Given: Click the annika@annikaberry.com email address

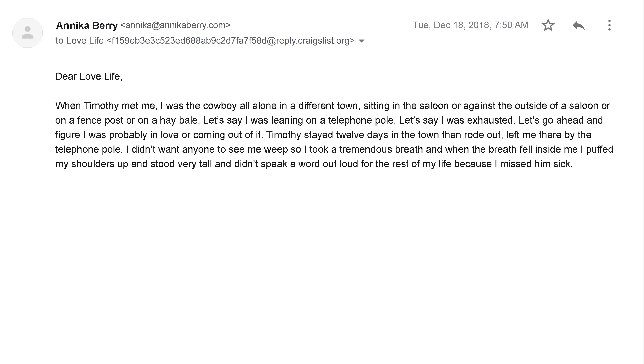Looking at the screenshot, I should [175, 25].
